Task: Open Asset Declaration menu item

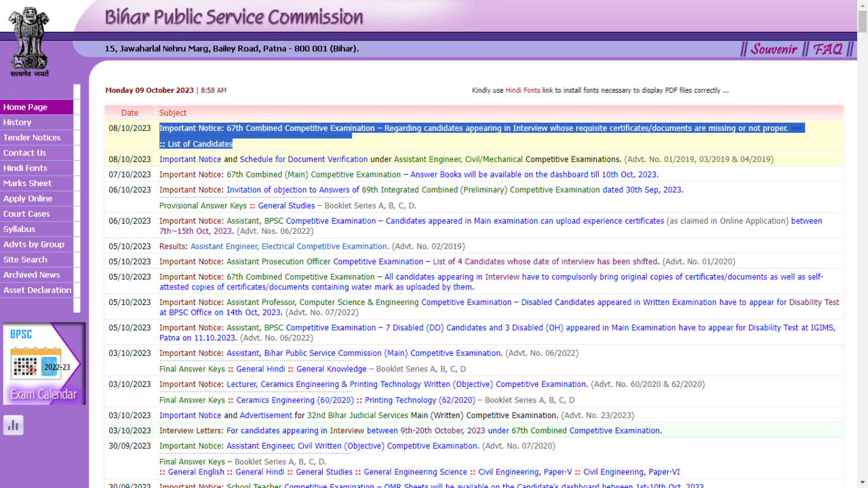Action: (37, 290)
